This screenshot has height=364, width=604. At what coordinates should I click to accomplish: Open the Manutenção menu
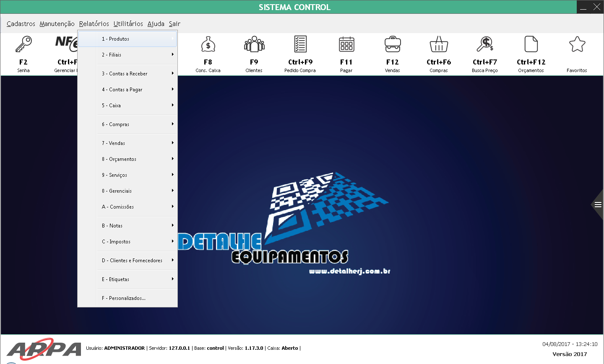tap(57, 24)
